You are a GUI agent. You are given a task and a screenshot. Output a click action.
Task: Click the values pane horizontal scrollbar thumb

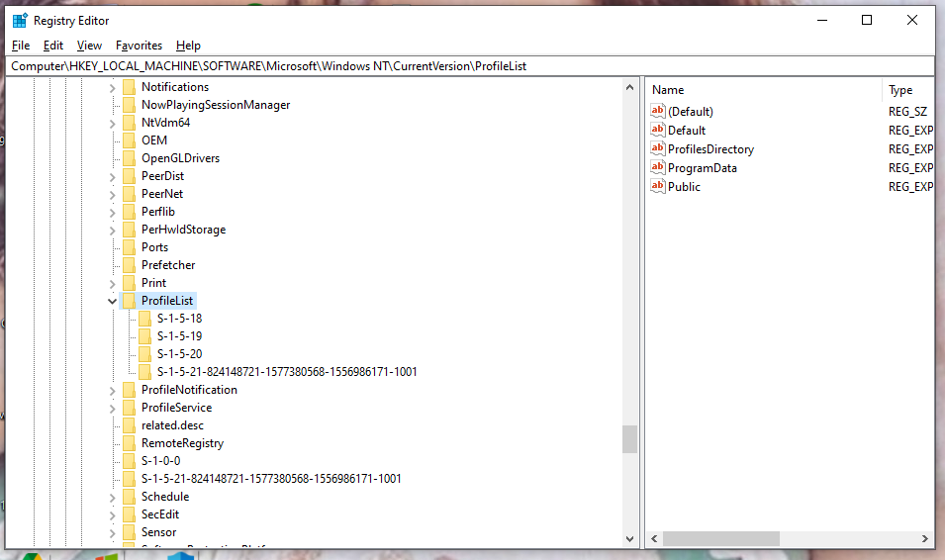[x=720, y=539]
